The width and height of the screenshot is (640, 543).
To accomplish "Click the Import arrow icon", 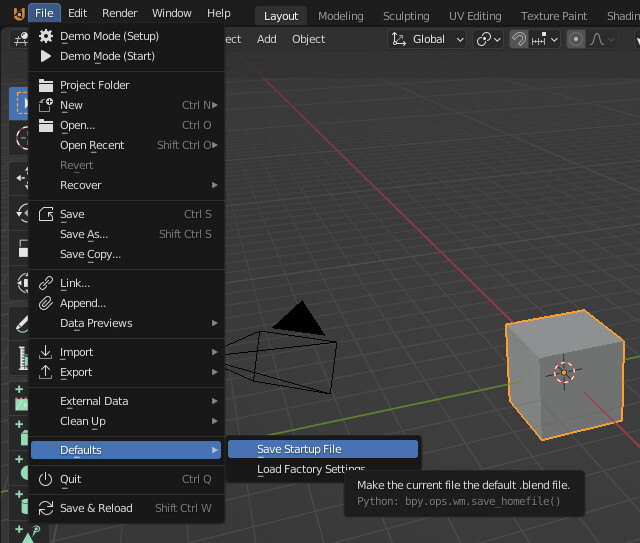I will click(46, 352).
